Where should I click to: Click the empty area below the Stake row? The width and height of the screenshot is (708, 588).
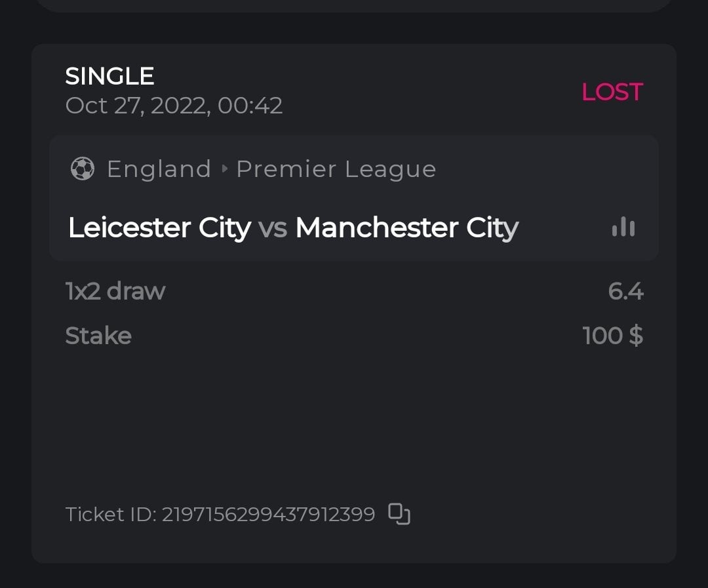pos(354,420)
